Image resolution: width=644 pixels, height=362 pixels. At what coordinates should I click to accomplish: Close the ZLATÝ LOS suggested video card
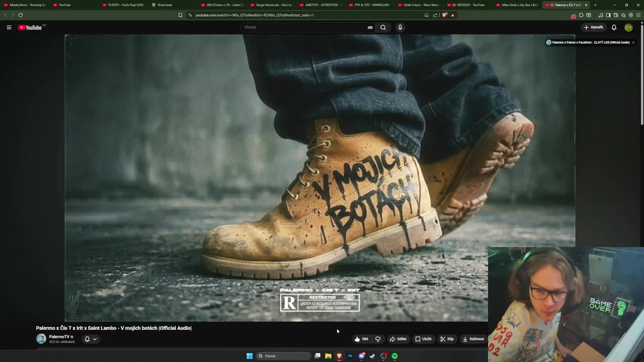(633, 42)
